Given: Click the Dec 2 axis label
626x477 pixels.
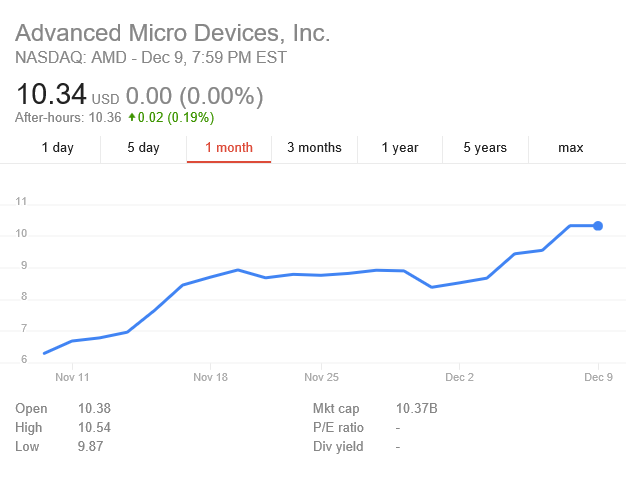Looking at the screenshot, I should click(460, 377).
